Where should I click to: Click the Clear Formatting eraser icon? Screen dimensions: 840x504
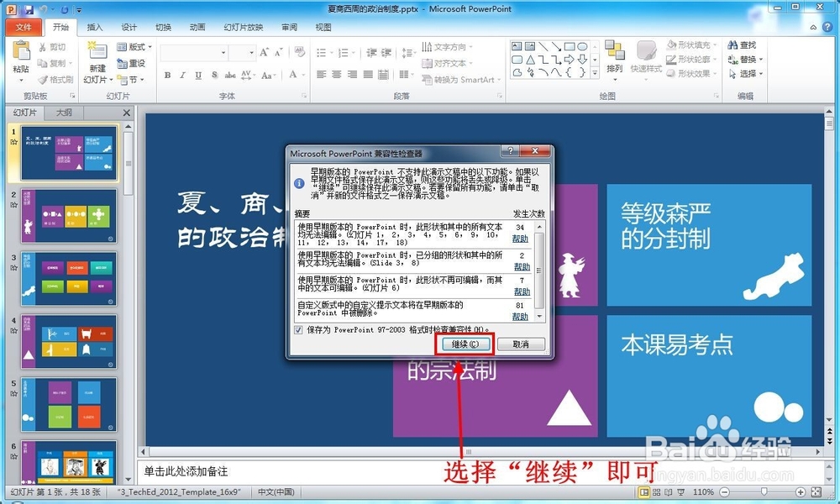(300, 52)
